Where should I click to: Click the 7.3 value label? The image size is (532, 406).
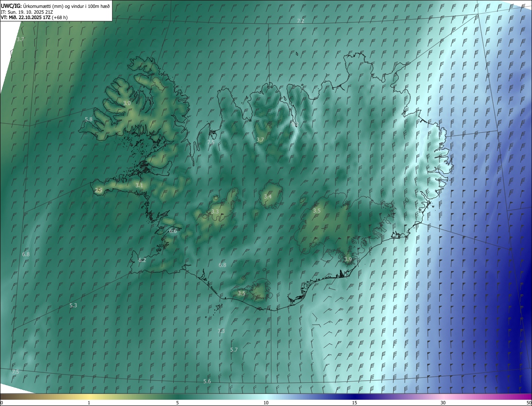click(221, 331)
